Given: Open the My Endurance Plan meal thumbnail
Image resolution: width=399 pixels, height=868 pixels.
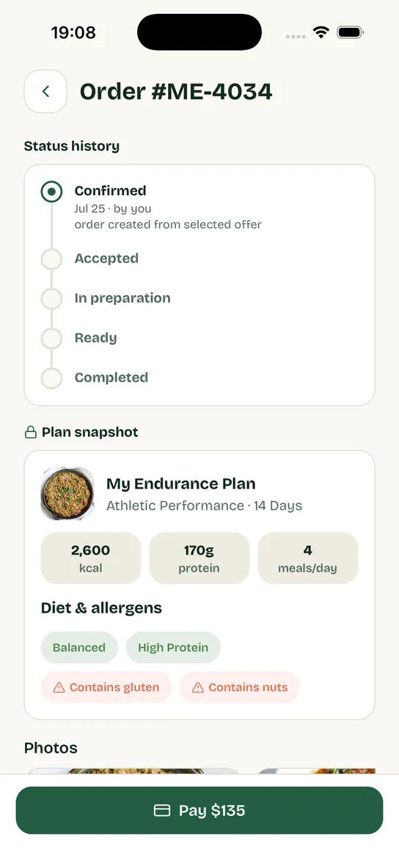Looking at the screenshot, I should click(67, 494).
